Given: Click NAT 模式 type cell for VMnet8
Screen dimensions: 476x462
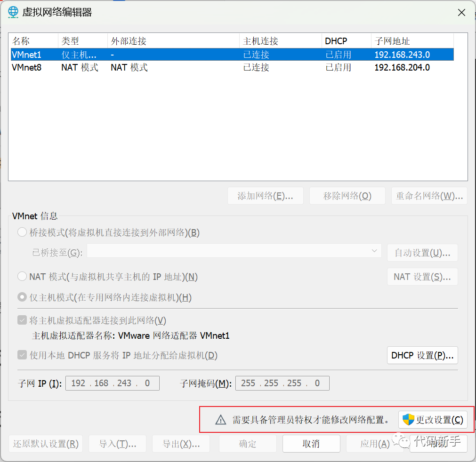Looking at the screenshot, I should click(x=80, y=67).
